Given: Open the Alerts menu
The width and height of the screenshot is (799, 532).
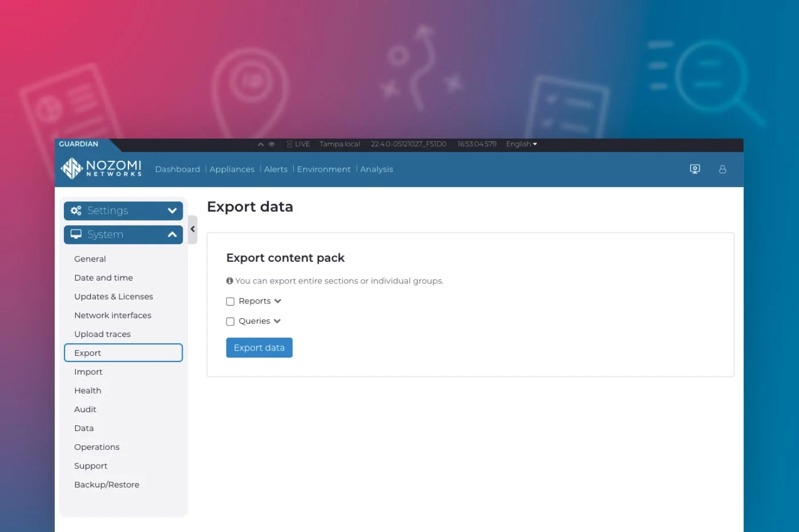Looking at the screenshot, I should 276,169.
